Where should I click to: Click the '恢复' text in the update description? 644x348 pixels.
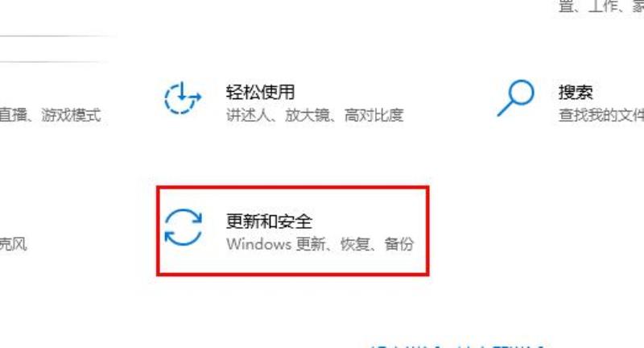coord(355,244)
